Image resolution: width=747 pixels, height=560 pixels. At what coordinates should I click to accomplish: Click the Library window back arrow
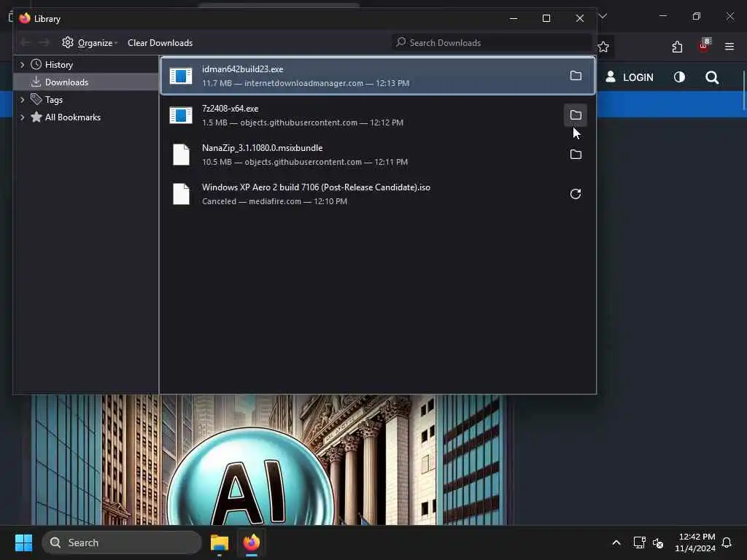pos(26,43)
